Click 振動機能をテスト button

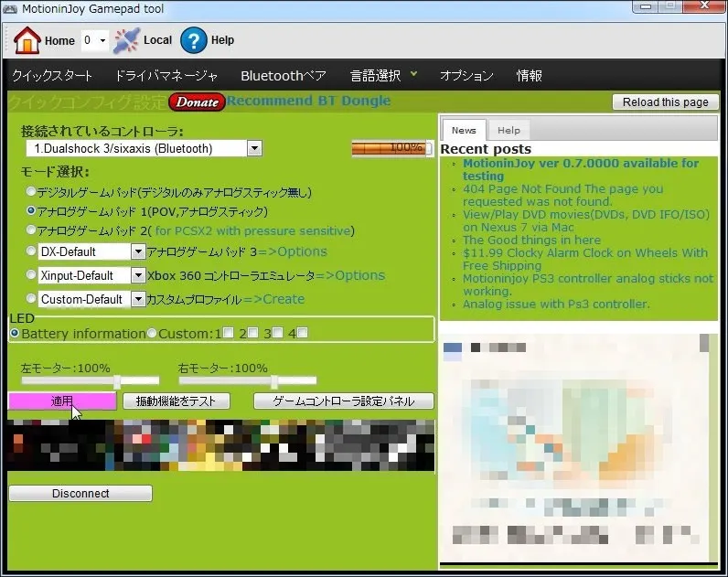point(176,401)
